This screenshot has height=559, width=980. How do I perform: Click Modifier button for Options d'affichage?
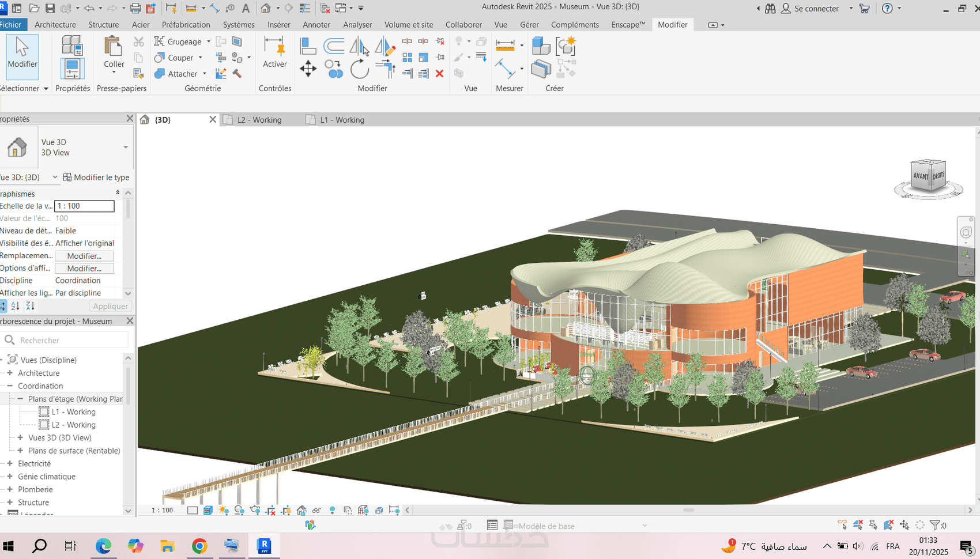(84, 268)
